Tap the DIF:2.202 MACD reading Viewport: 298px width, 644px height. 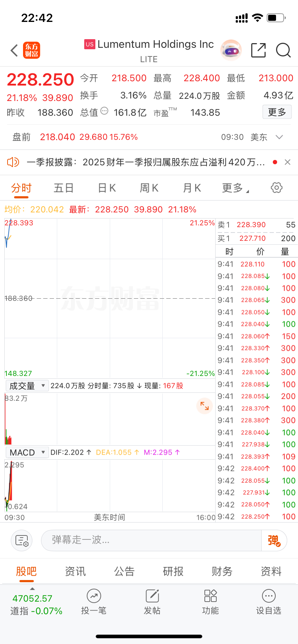pos(71,452)
